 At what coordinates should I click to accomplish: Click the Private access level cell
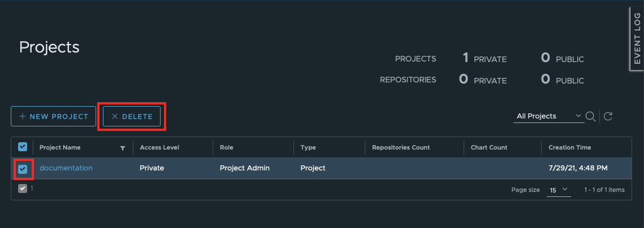pos(152,168)
